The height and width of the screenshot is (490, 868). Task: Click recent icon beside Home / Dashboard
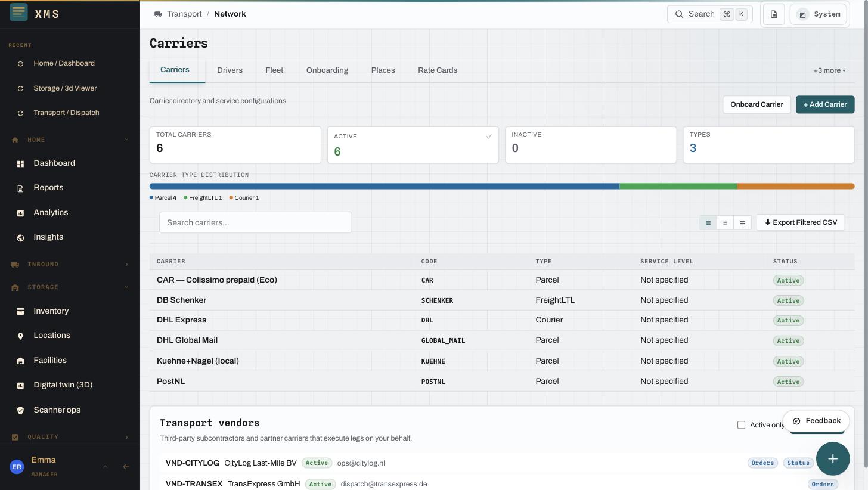tap(21, 64)
